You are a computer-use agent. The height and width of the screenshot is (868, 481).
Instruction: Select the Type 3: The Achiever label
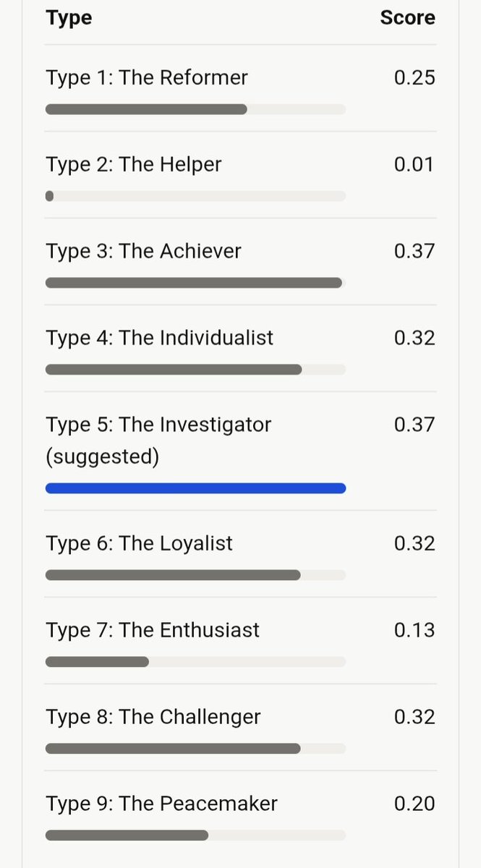(143, 251)
